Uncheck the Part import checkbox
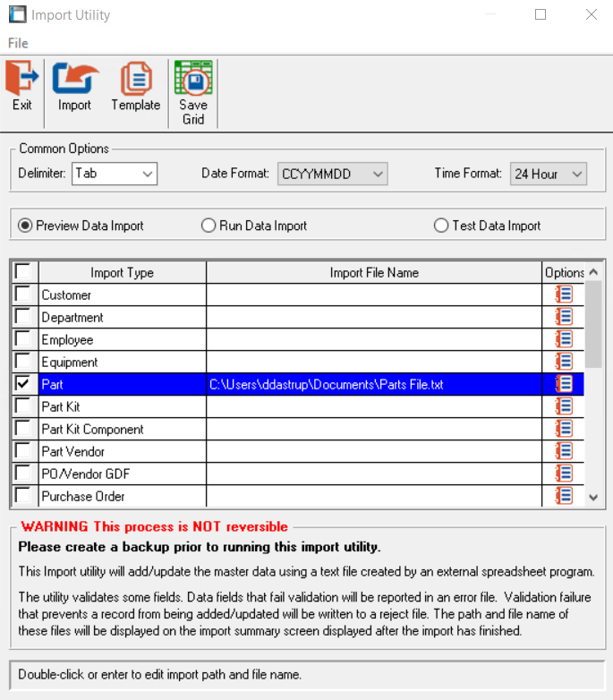 point(23,384)
